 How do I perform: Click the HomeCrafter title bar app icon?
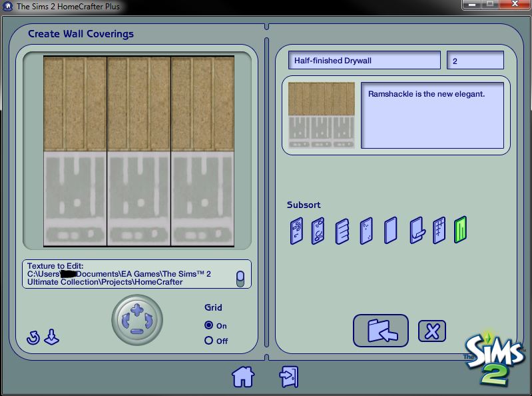coord(8,6)
